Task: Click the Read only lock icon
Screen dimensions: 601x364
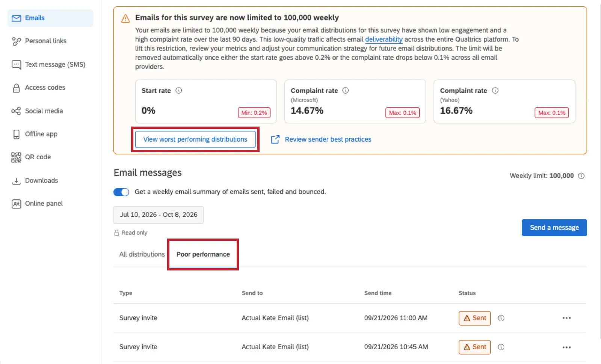Action: coord(116,233)
